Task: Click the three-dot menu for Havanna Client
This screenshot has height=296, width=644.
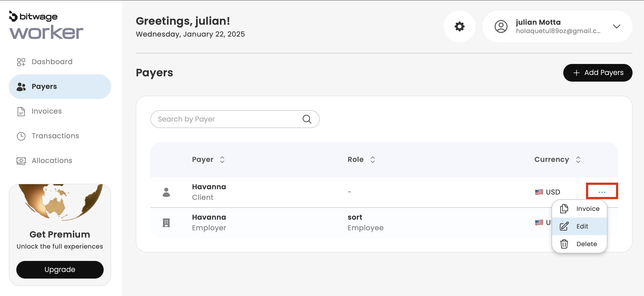Action: click(x=602, y=192)
